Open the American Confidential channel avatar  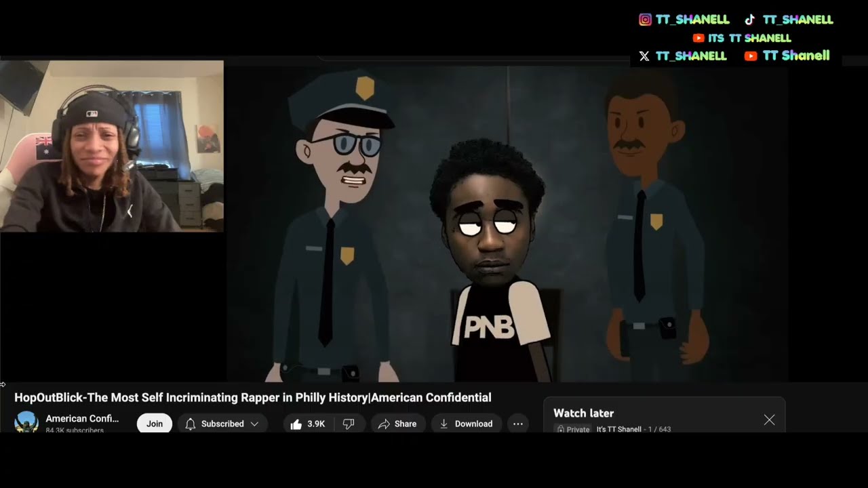click(26, 422)
